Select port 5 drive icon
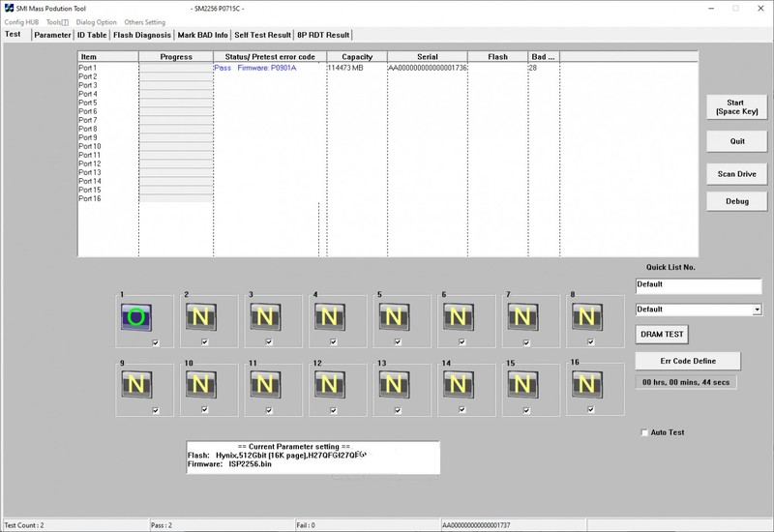 [x=394, y=316]
